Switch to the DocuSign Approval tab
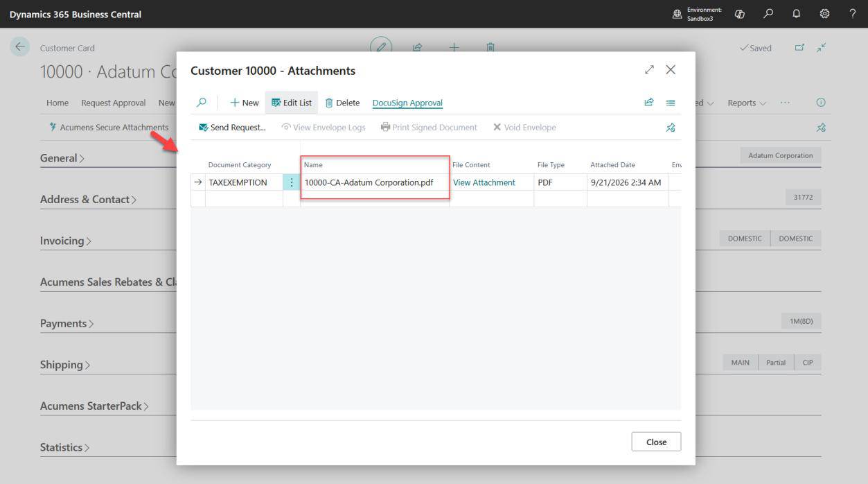 coord(407,103)
